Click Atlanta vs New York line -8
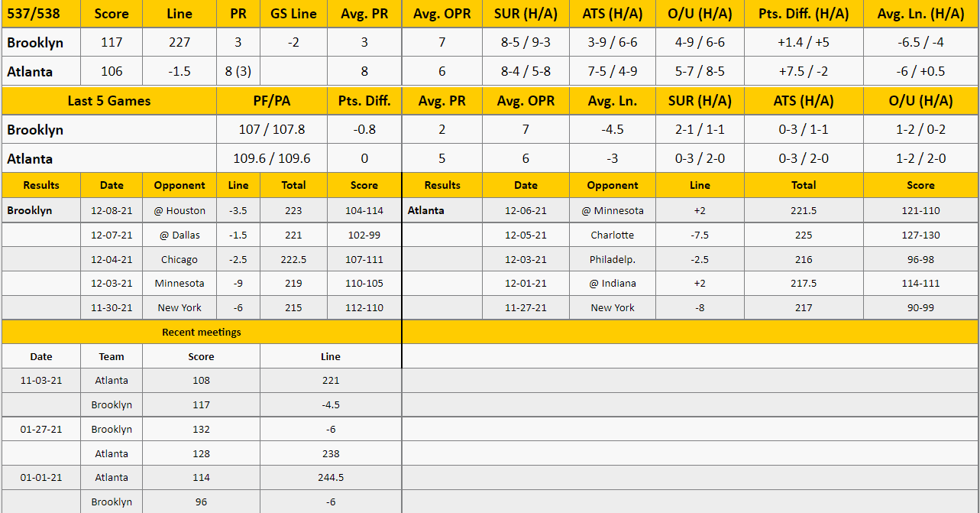Image resolution: width=980 pixels, height=513 pixels. pyautogui.click(x=700, y=307)
